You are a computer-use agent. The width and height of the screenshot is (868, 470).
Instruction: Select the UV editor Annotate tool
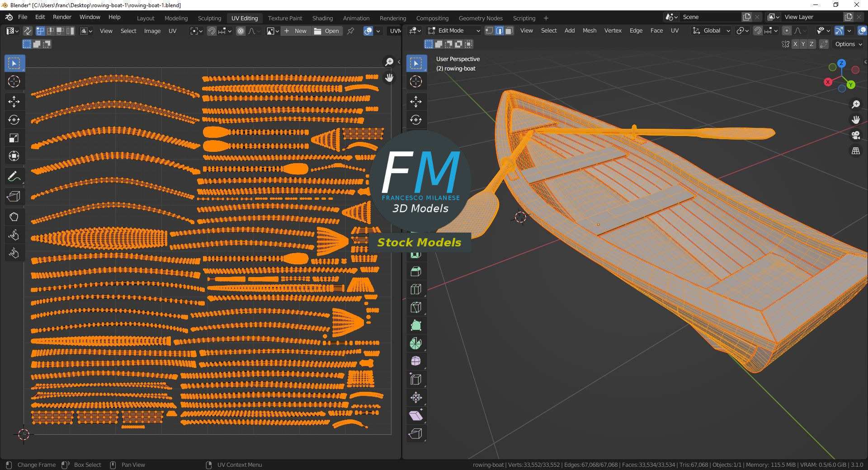[14, 176]
